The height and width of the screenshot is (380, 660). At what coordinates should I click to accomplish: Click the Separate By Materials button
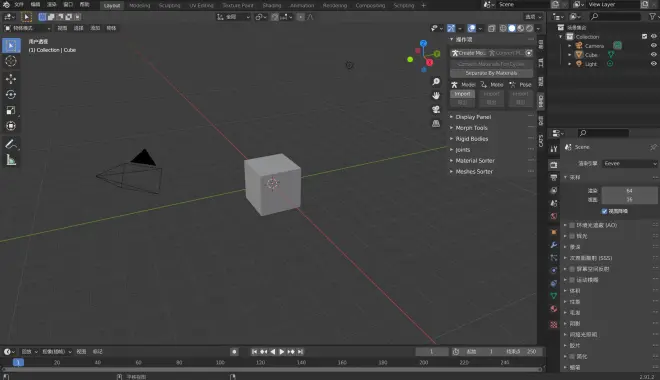tap(491, 73)
